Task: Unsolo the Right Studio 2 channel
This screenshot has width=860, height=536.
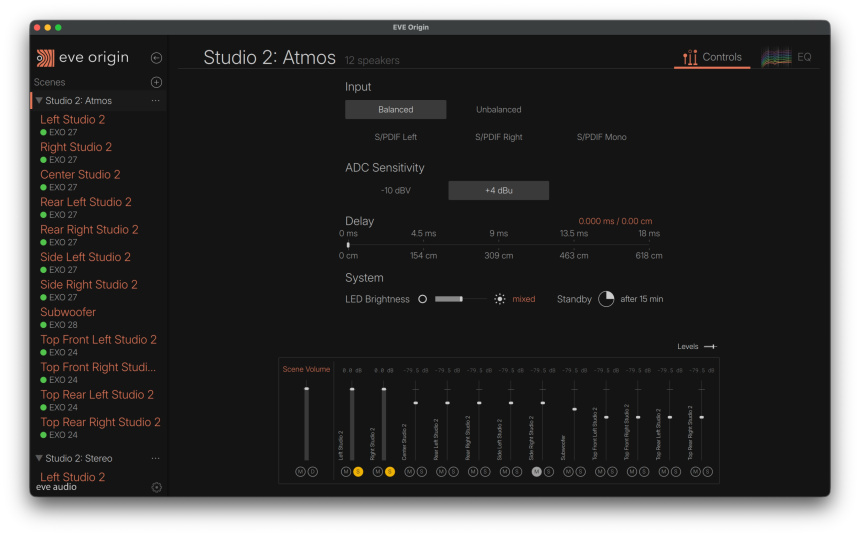Action: 390,472
